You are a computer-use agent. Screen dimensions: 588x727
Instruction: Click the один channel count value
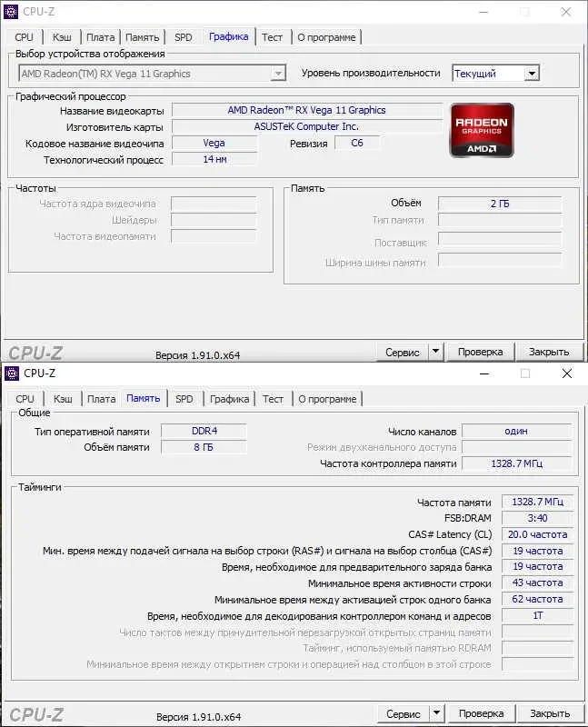tap(516, 431)
